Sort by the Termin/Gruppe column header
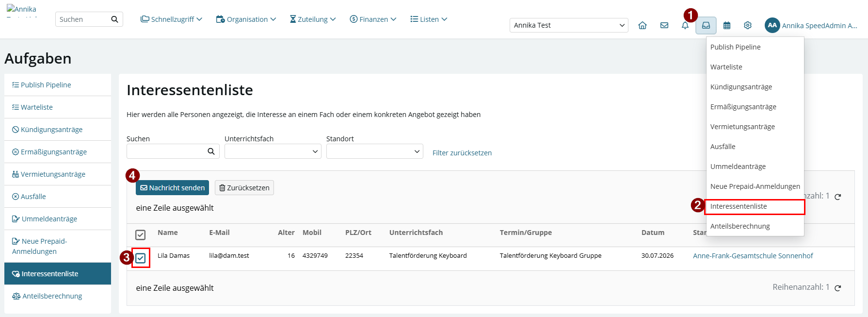 tap(526, 233)
